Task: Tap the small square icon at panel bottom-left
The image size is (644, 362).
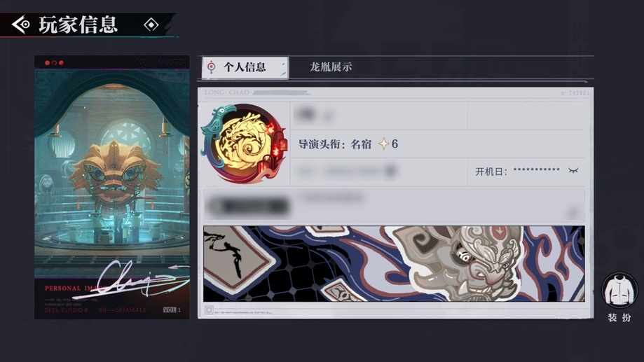Action: pyautogui.click(x=209, y=310)
